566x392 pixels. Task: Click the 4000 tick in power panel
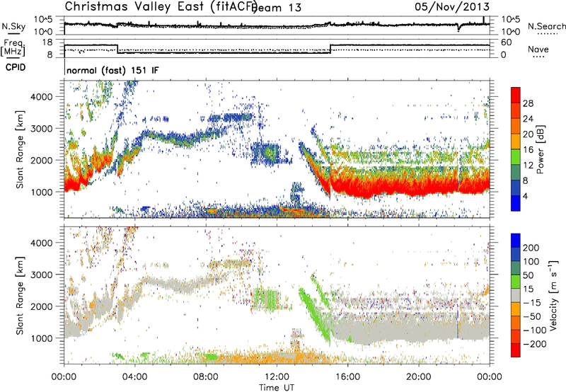click(41, 97)
